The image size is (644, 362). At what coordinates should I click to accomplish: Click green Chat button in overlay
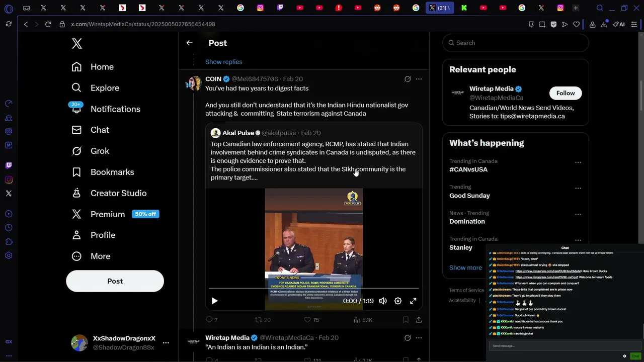coord(635,356)
